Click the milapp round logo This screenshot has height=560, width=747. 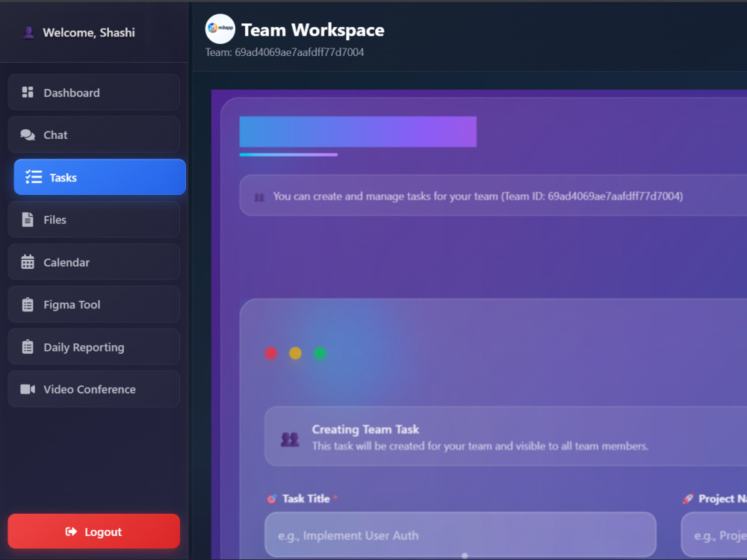click(220, 29)
